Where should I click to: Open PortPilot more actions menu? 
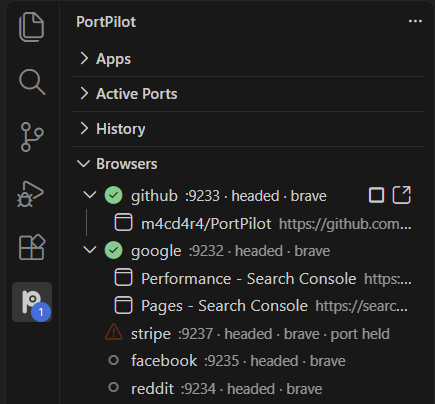click(x=415, y=21)
